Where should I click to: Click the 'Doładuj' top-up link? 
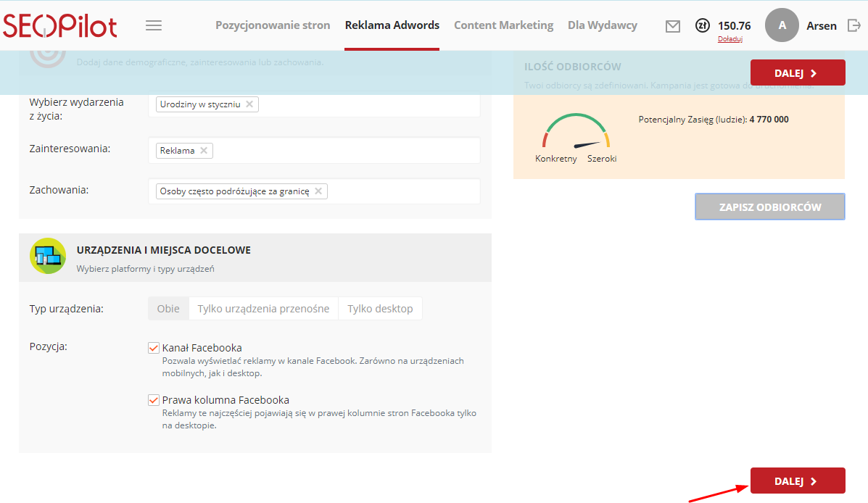pos(729,39)
